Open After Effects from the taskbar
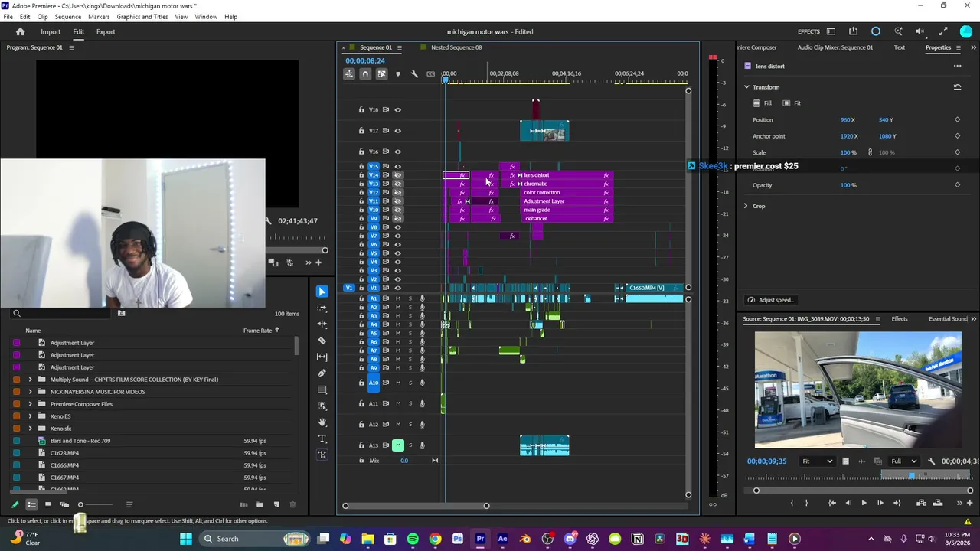The height and width of the screenshot is (551, 980). (x=502, y=539)
